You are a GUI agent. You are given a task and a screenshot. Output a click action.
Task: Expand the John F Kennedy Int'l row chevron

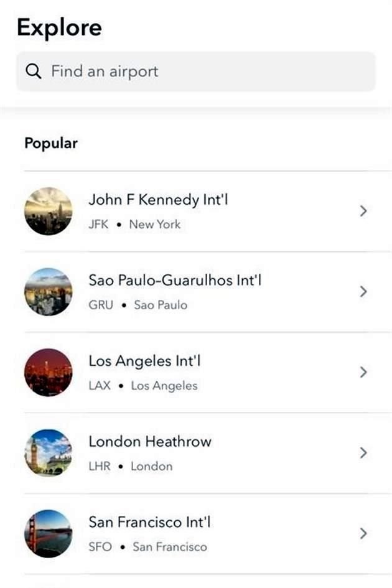(365, 212)
